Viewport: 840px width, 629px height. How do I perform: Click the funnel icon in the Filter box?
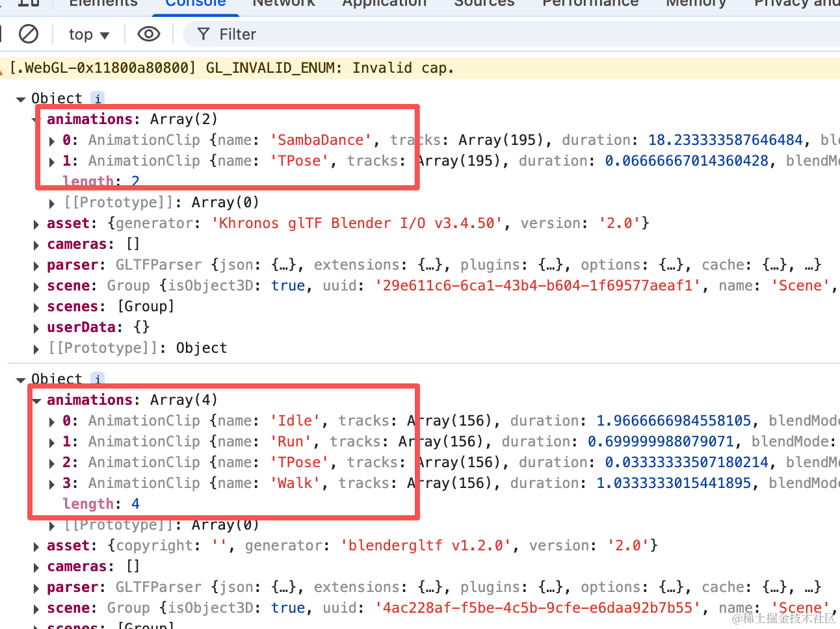[x=203, y=34]
